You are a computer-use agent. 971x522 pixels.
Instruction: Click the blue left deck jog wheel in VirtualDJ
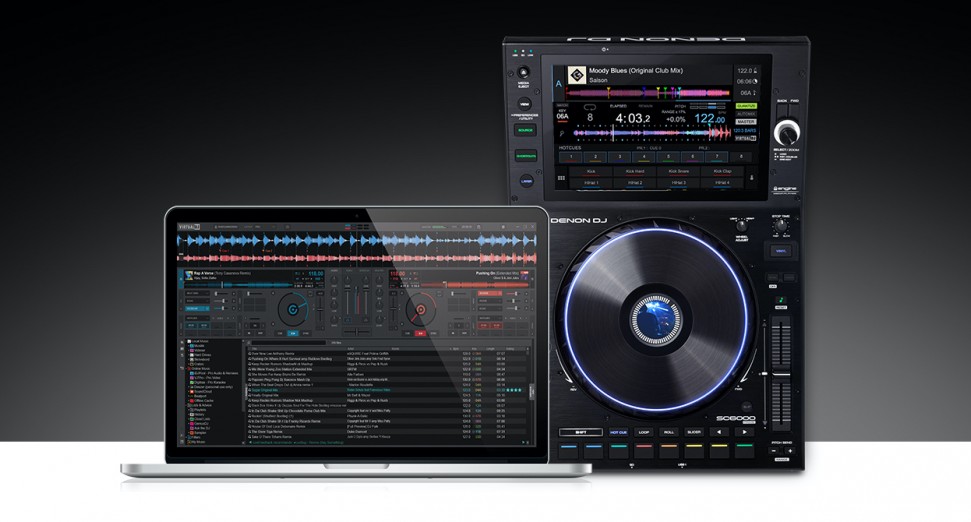click(x=292, y=308)
